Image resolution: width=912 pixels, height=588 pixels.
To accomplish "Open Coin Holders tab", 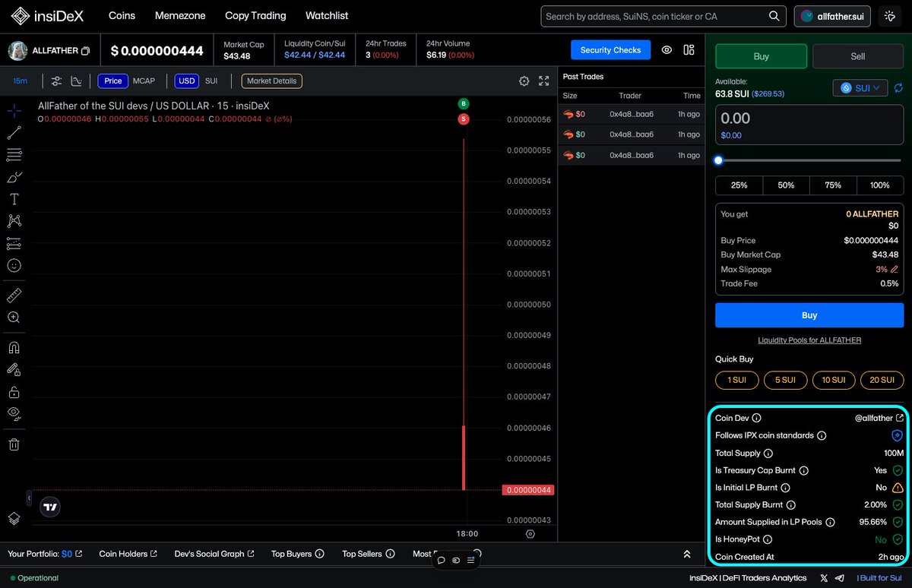I will (128, 554).
